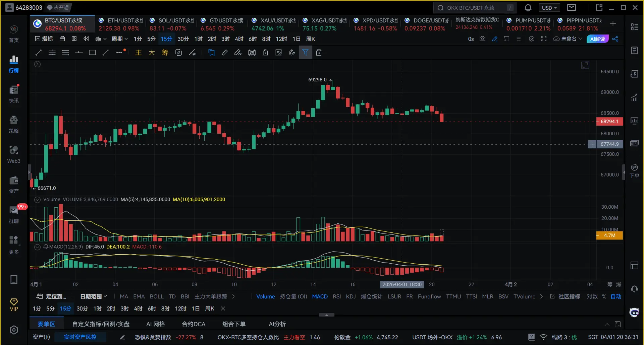Click the 定位到... locate button
This screenshot has height=345, width=644.
[x=51, y=296]
